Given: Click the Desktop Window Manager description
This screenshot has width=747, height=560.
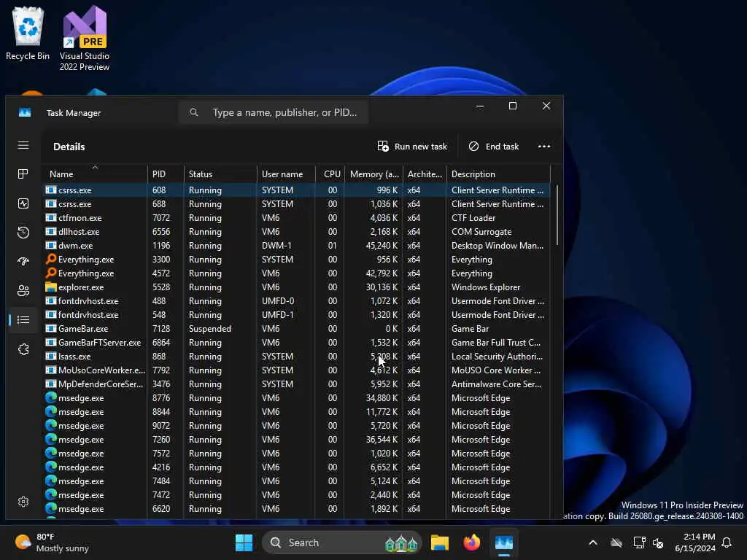Looking at the screenshot, I should (498, 245).
